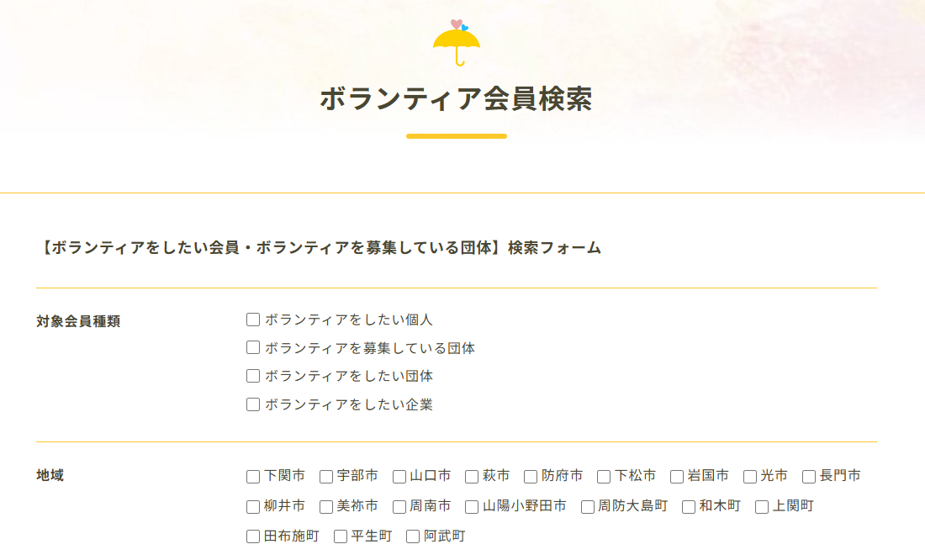Check the 下関市 region checkbox
This screenshot has height=560, width=925.
tap(251, 476)
